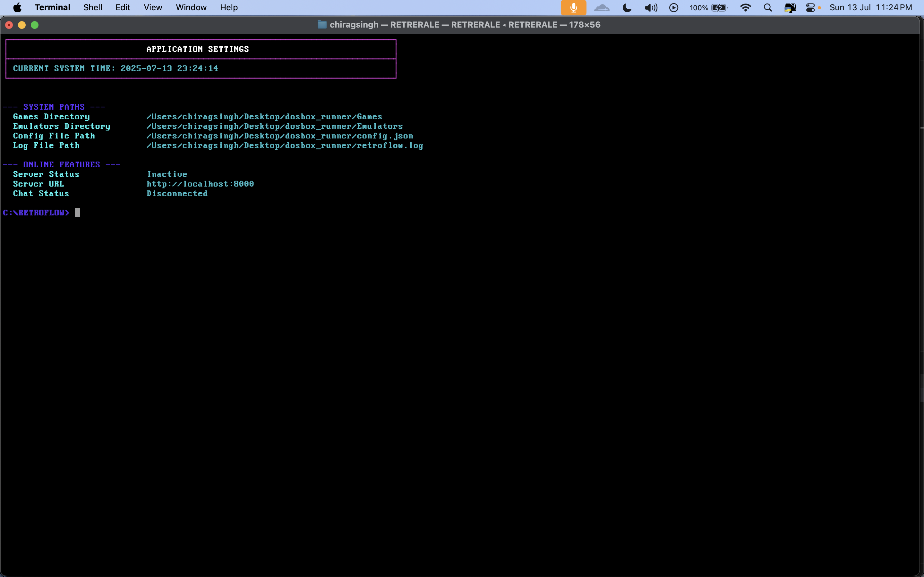Open the Edit menu

coord(123,8)
